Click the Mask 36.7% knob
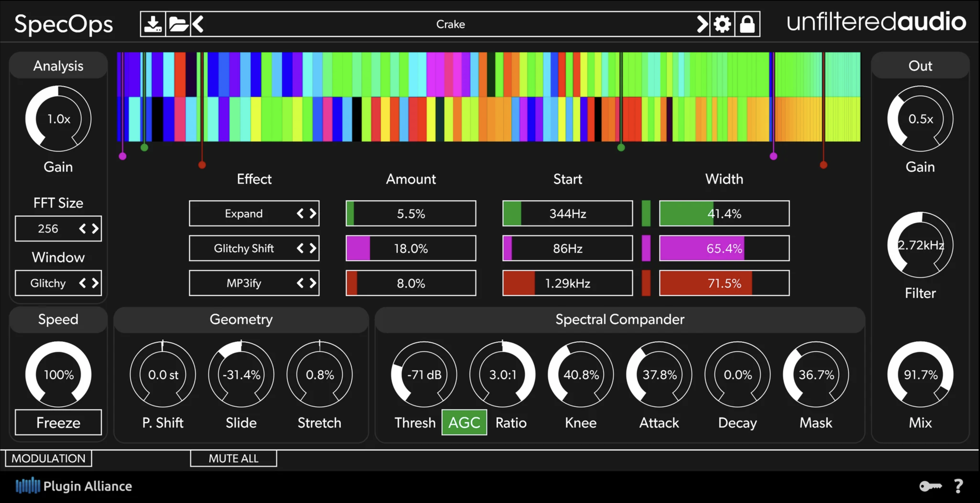 816,374
